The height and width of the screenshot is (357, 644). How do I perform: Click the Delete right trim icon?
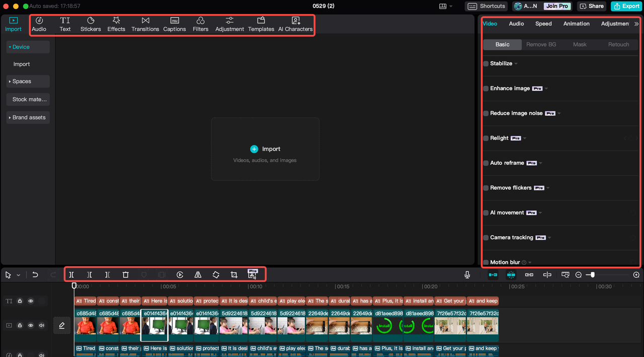[x=108, y=275]
